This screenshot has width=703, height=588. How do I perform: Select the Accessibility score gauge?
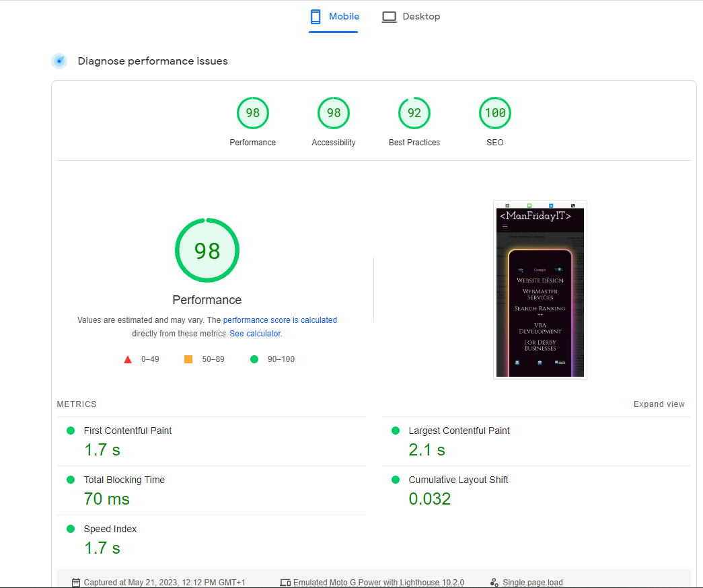tap(334, 113)
